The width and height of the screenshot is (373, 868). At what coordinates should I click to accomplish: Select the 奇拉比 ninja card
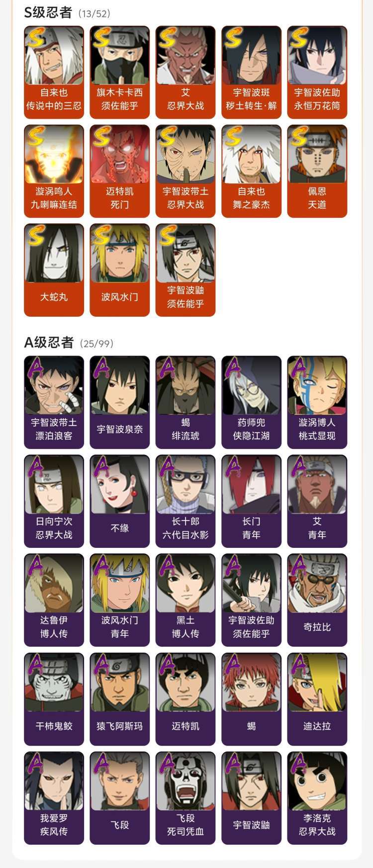coord(317,600)
